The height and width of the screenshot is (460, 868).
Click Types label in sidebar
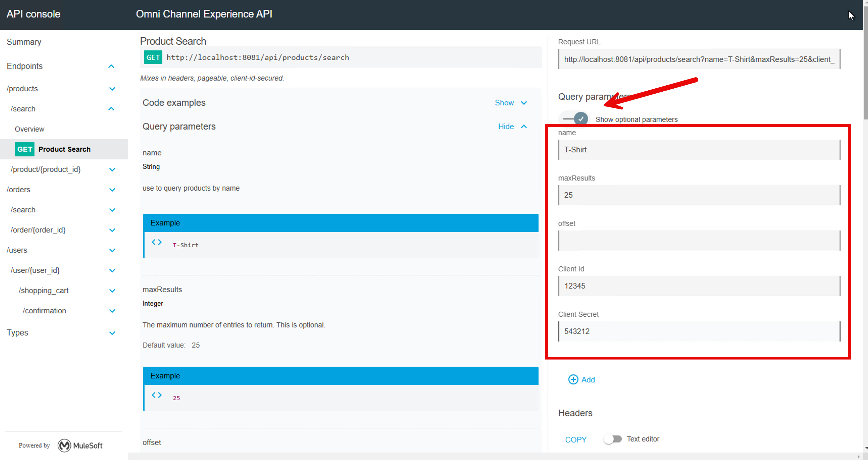[17, 333]
